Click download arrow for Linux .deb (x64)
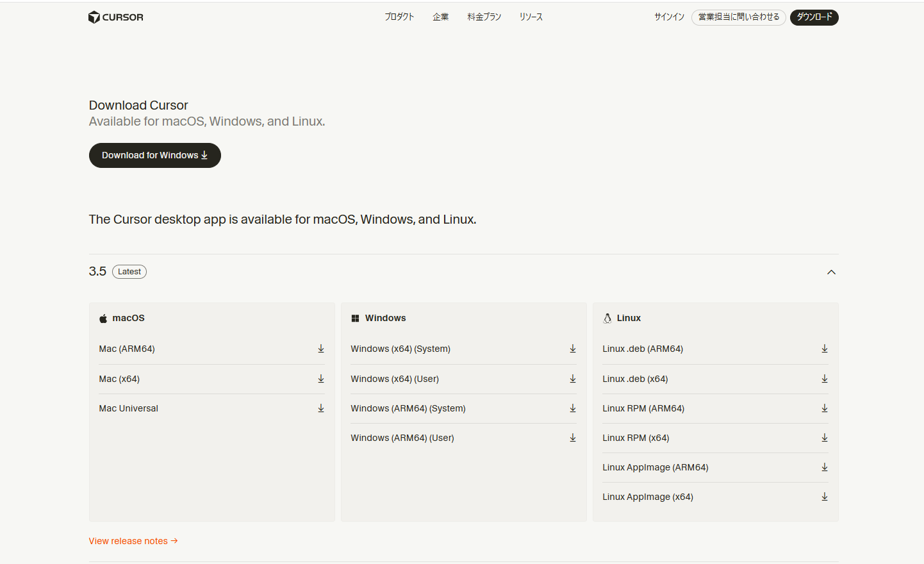The image size is (924, 564). point(825,379)
